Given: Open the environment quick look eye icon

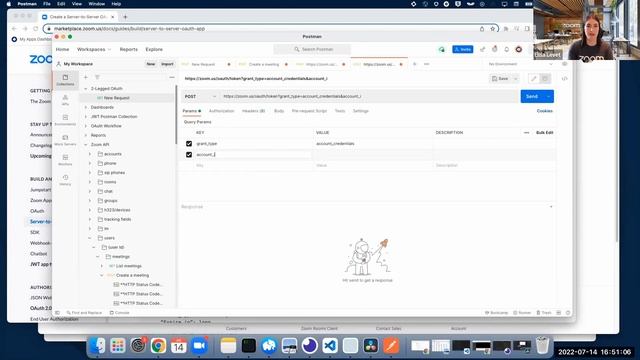Looking at the screenshot, I should click(564, 64).
